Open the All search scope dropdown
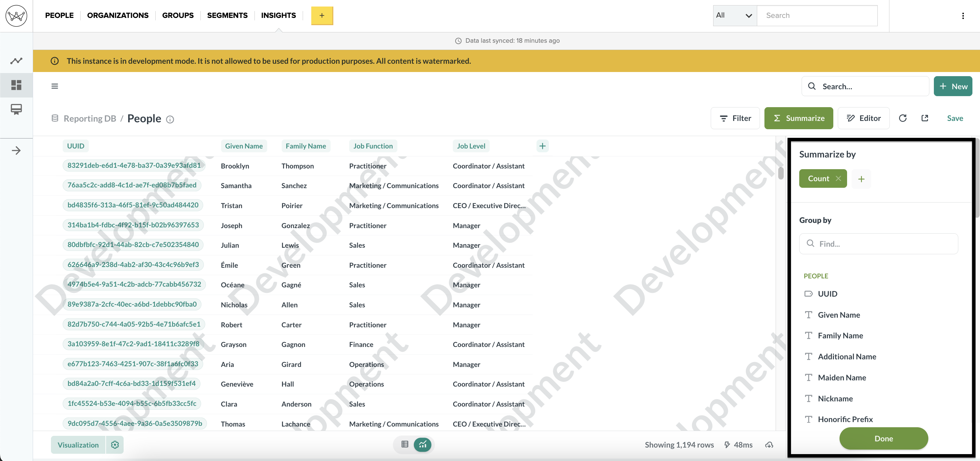The width and height of the screenshot is (980, 461). point(734,16)
